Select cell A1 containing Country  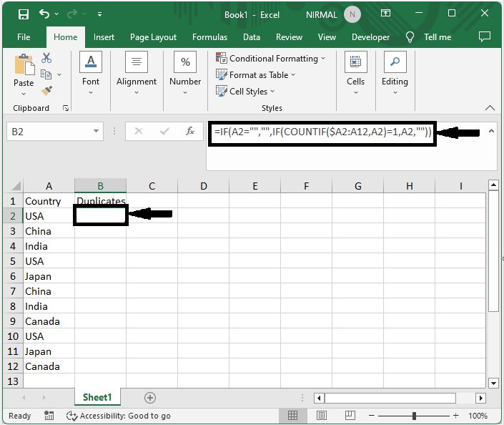49,201
